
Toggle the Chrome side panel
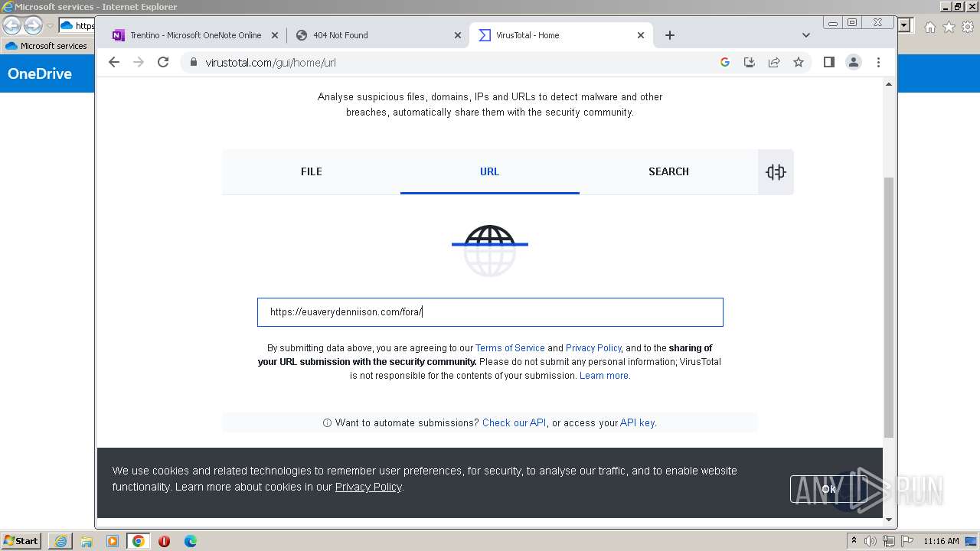pyautogui.click(x=828, y=62)
